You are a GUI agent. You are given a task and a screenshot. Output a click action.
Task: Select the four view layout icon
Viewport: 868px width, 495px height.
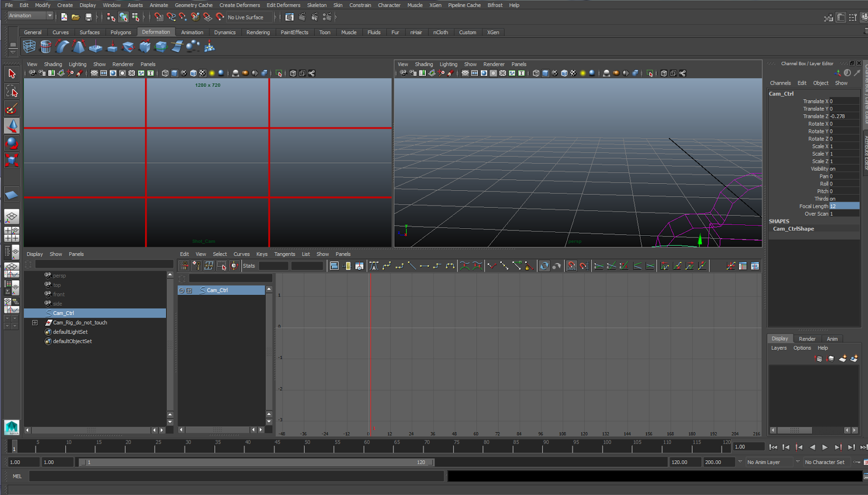click(11, 234)
